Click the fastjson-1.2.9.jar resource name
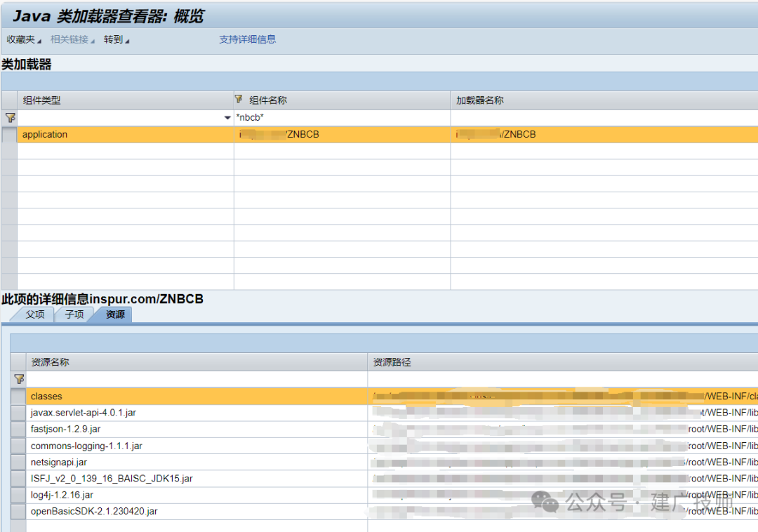 (65, 429)
